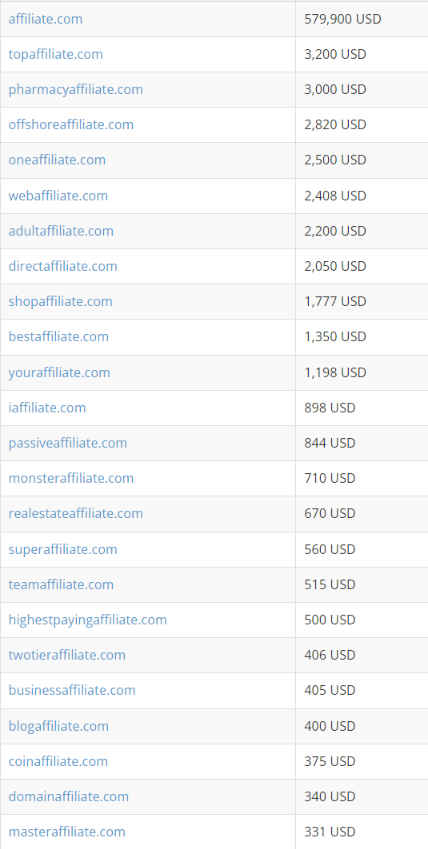Viewport: 428px width, 849px height.
Task: Click topaffiliate.com link
Action: [x=55, y=54]
